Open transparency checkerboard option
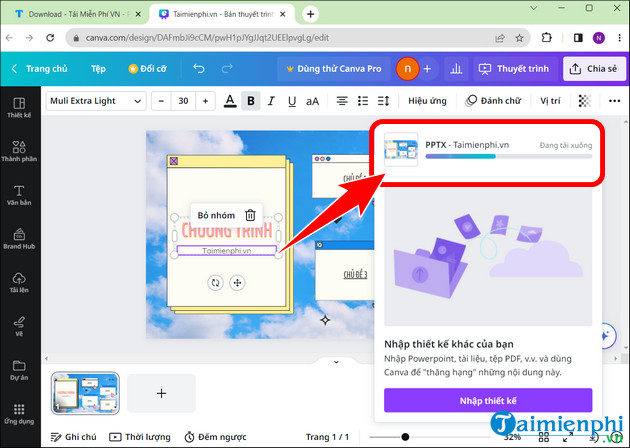Viewport: 630px width, 448px height. pyautogui.click(x=585, y=101)
